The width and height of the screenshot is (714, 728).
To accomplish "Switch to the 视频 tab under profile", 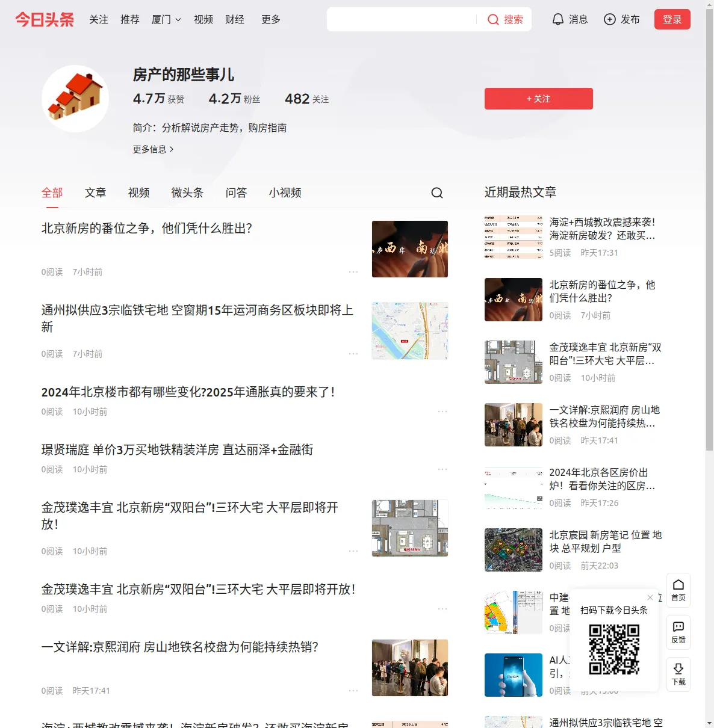I will [x=139, y=193].
